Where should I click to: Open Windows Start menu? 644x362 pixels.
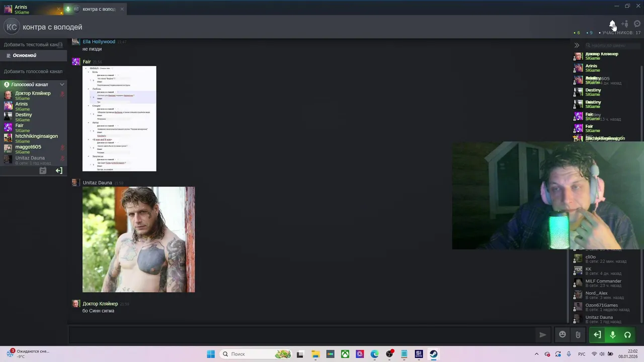pyautogui.click(x=211, y=354)
